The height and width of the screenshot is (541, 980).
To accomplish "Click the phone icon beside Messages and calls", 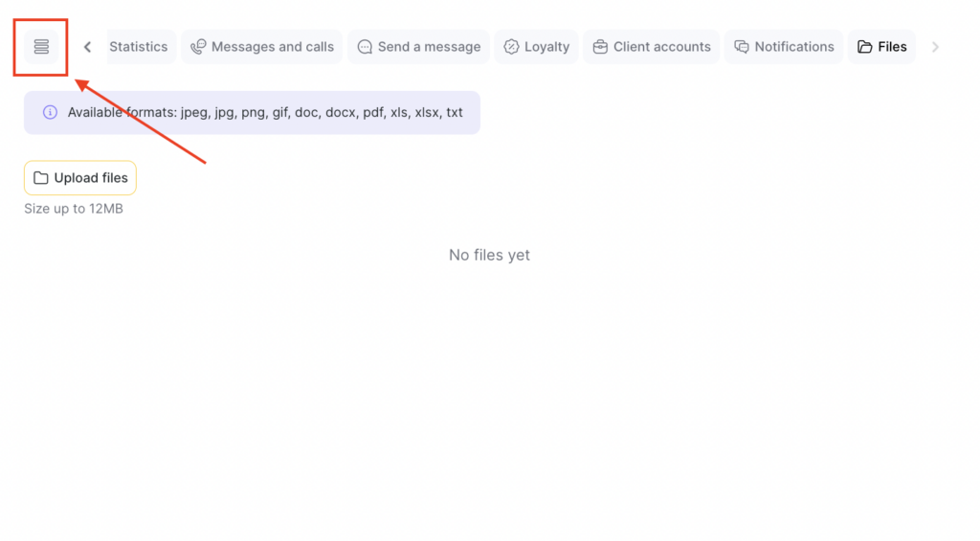I will pos(198,47).
